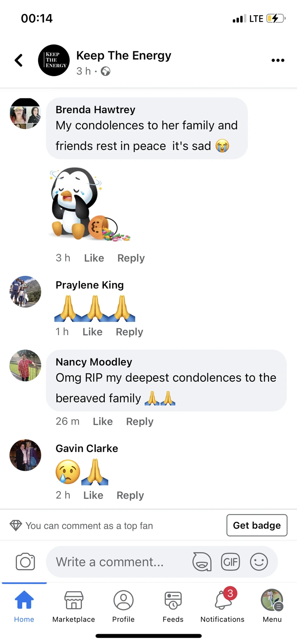Open the avatar sticker picker
The image size is (297, 644).
coord(202,562)
